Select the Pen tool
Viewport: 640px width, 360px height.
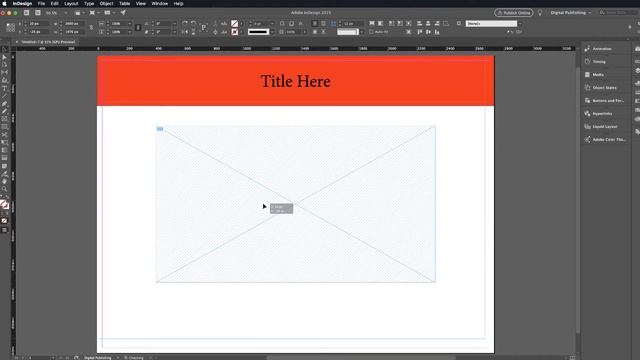tap(4, 104)
